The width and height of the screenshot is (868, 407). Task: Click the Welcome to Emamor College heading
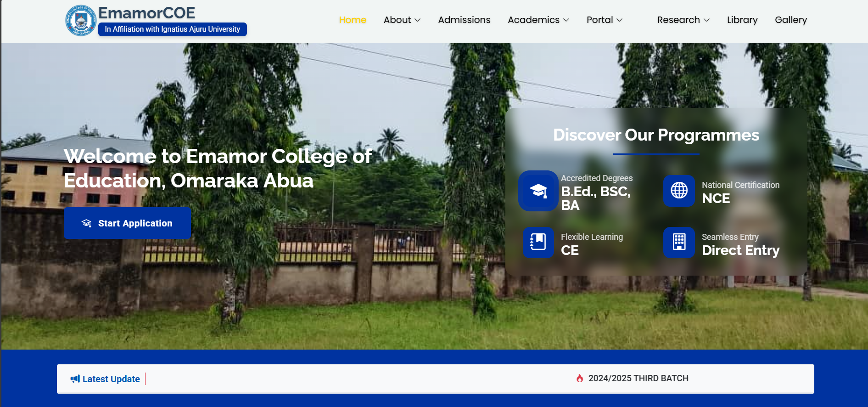click(218, 168)
